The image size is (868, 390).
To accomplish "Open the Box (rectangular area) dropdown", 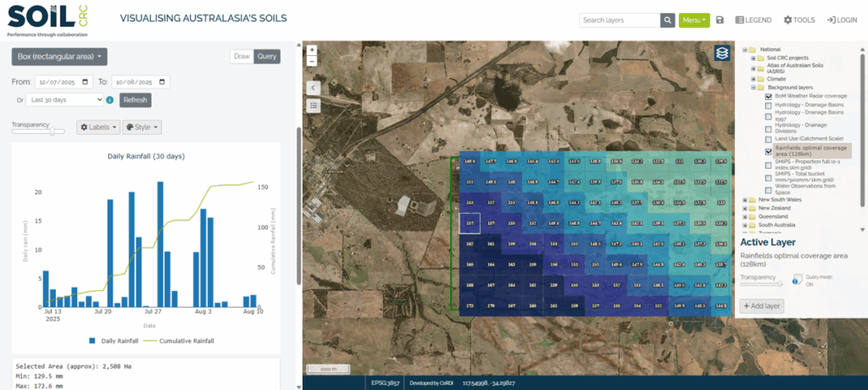I will point(59,57).
